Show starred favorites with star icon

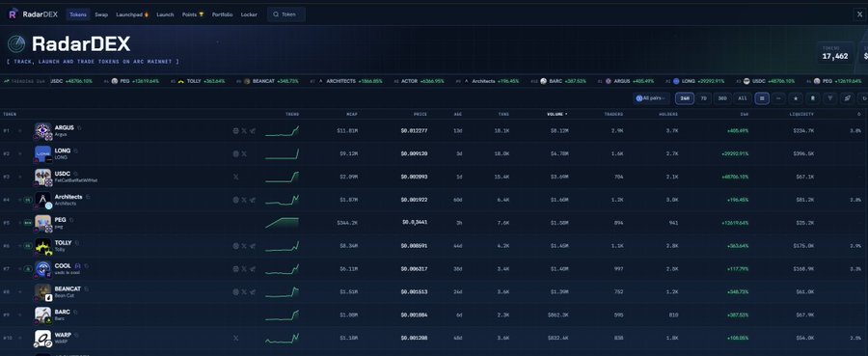coord(796,98)
